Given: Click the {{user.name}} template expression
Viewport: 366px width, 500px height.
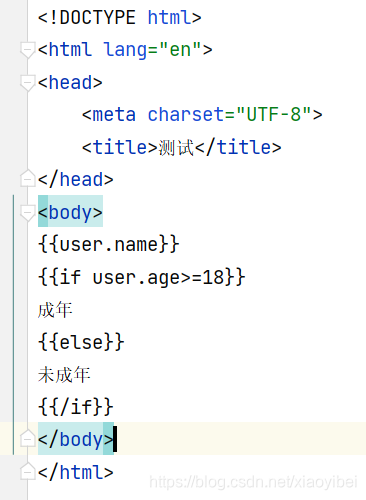Looking at the screenshot, I should 109,245.
